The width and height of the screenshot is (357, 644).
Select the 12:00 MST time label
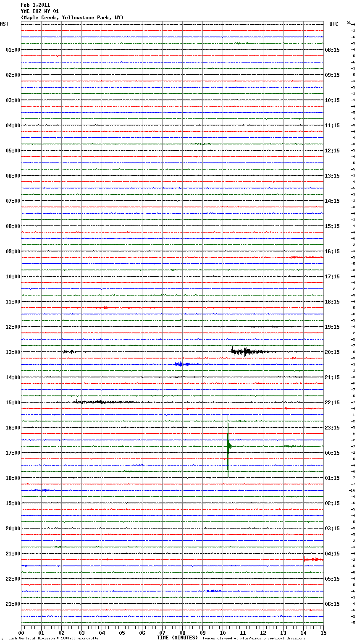point(13,327)
